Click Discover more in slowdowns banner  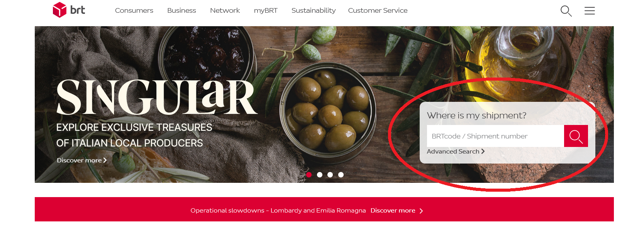click(x=393, y=211)
